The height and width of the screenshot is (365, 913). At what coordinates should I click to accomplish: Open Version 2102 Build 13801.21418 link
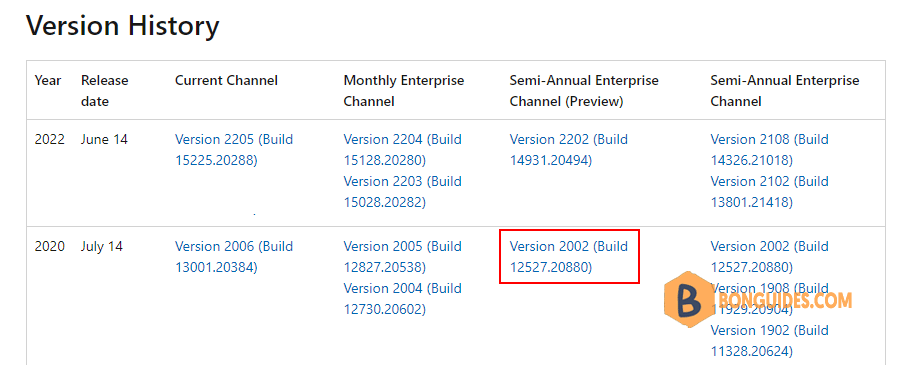pyautogui.click(x=769, y=192)
